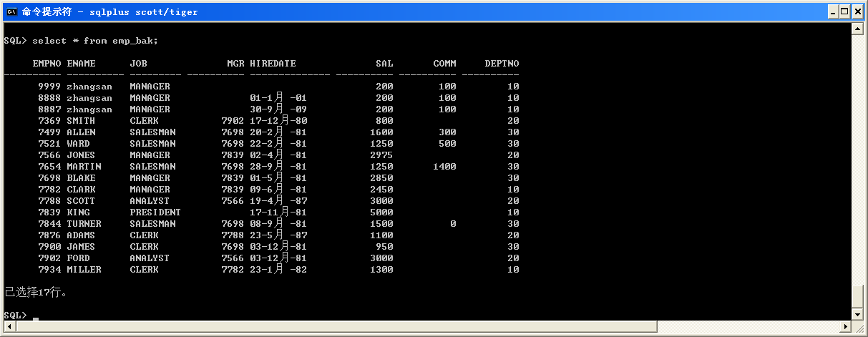Minimize the sqlplus command prompt window
The image size is (868, 337).
[x=834, y=11]
